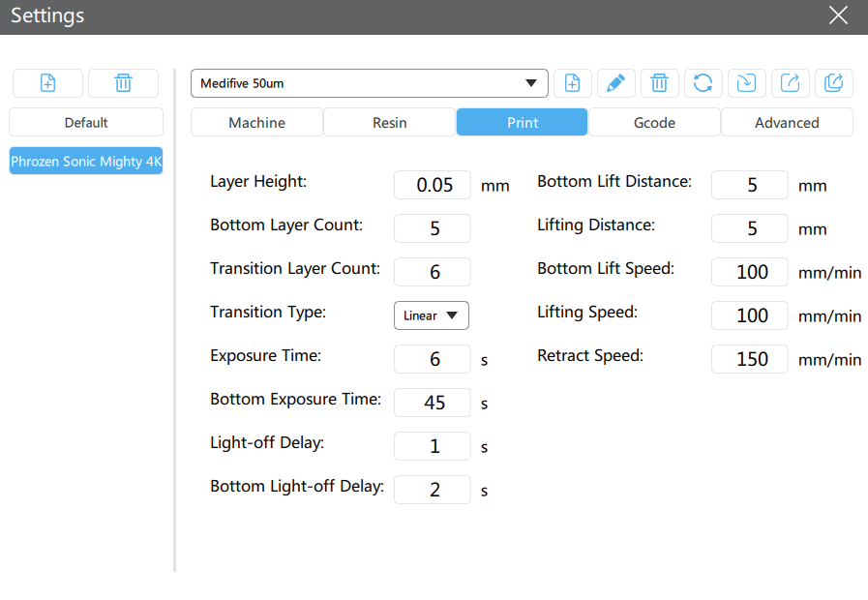Click the Light-off Delay field
The width and height of the screenshot is (868, 600).
coord(433,446)
